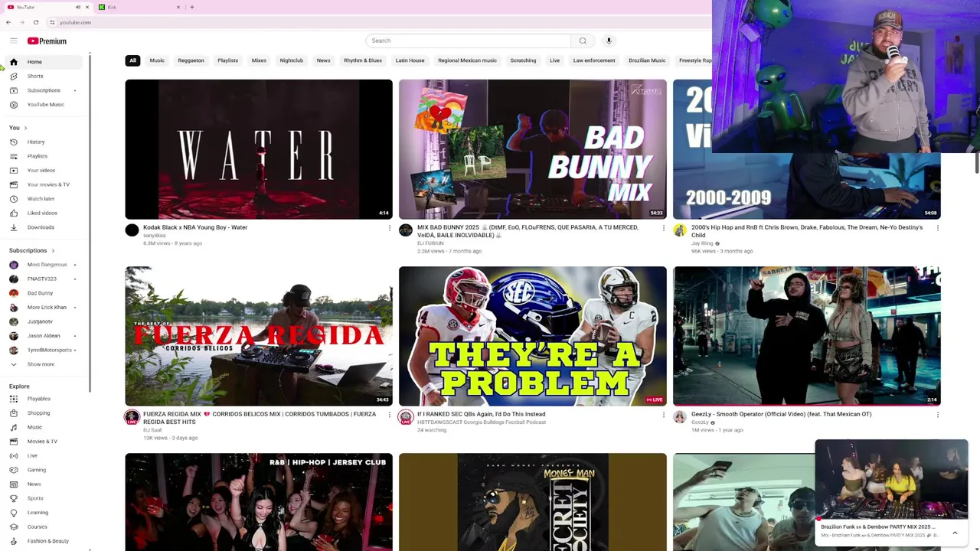This screenshot has height=551, width=980.
Task: Click the YouTube search input field
Action: pos(469,41)
